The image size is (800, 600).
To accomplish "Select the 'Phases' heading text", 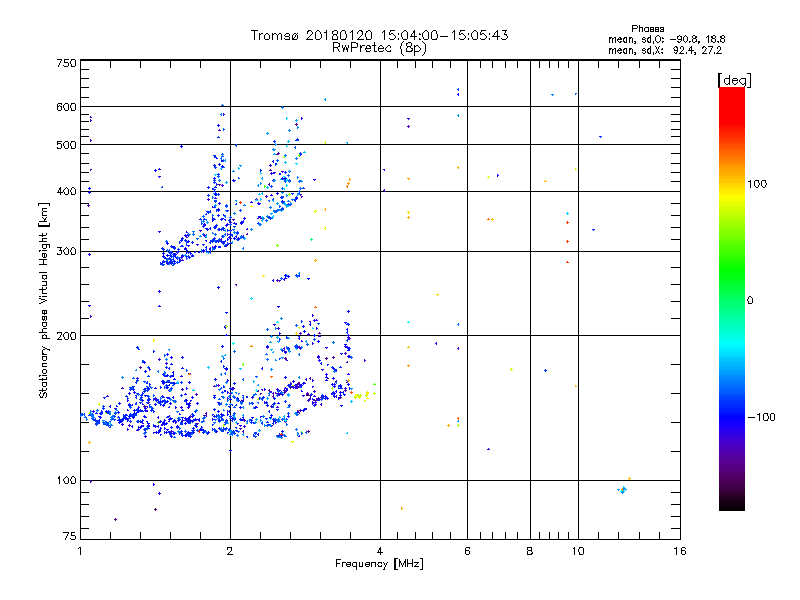I will 647,29.
